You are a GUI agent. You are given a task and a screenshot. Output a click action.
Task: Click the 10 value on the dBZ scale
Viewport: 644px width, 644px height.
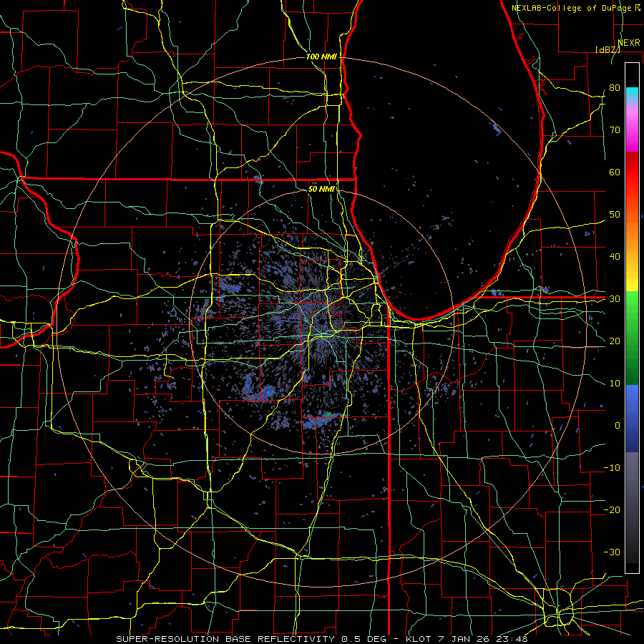(615, 384)
